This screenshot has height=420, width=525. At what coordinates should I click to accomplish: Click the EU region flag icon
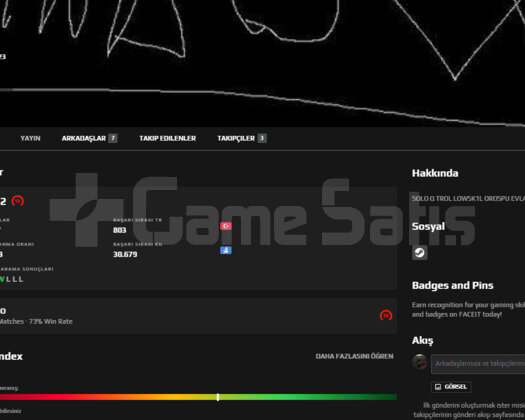click(x=226, y=250)
